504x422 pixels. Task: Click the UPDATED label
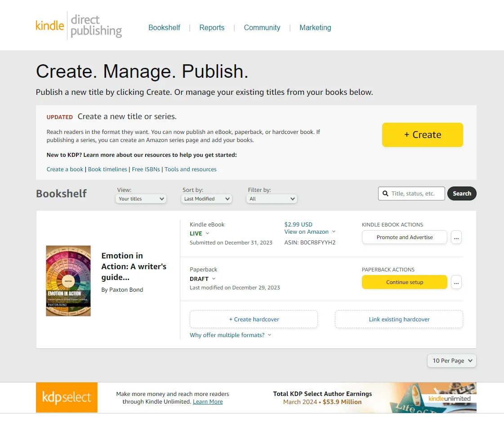[59, 117]
